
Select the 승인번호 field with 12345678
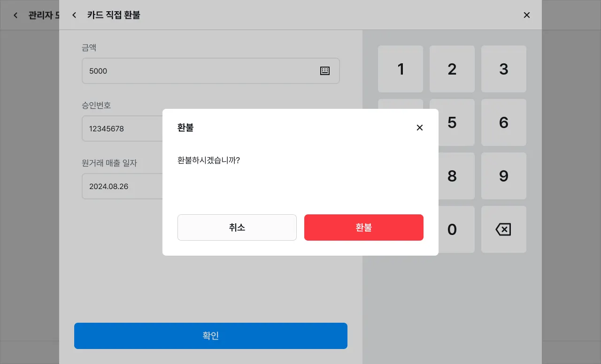(x=123, y=129)
